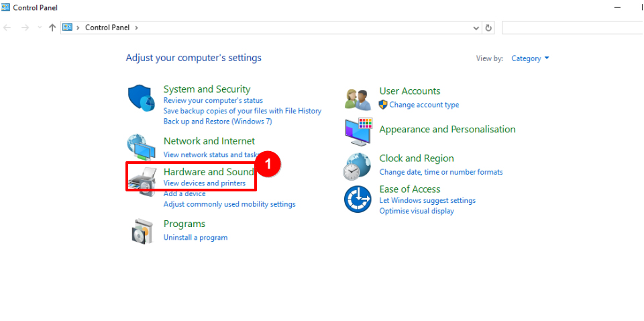Click the System and Security shield icon

pos(142,99)
